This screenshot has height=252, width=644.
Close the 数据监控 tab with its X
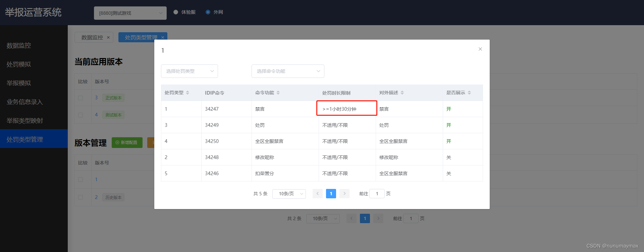[108, 38]
